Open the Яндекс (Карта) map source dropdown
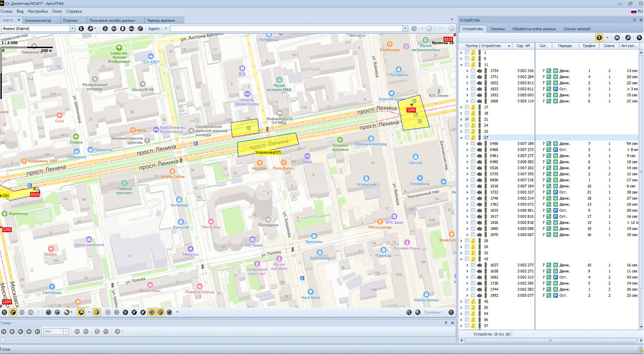 tap(72, 28)
